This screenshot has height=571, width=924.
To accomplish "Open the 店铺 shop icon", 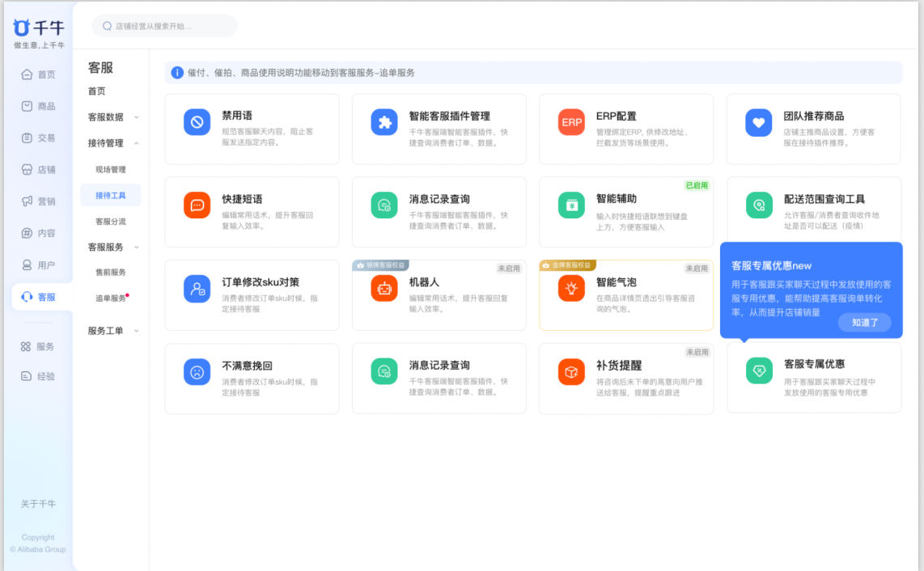I will [x=27, y=170].
